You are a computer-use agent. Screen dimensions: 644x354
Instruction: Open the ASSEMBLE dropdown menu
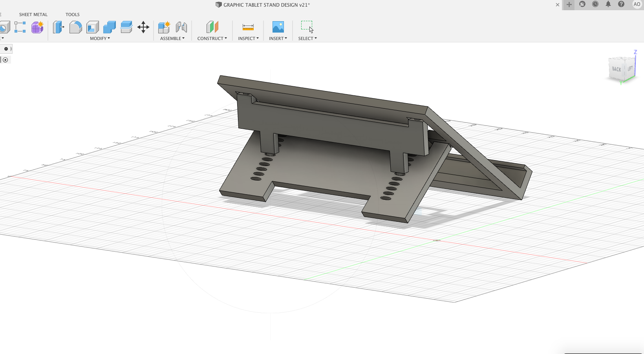coord(172,38)
